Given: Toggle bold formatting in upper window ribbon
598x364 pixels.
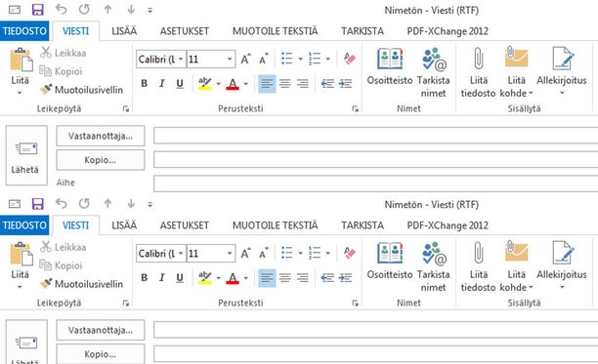Looking at the screenshot, I should click(x=145, y=83).
